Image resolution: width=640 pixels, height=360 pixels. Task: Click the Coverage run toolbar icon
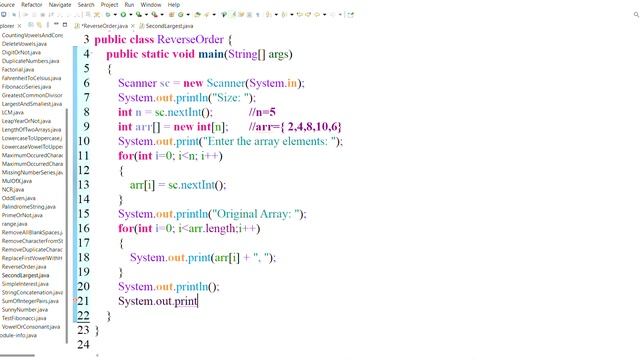(x=138, y=15)
